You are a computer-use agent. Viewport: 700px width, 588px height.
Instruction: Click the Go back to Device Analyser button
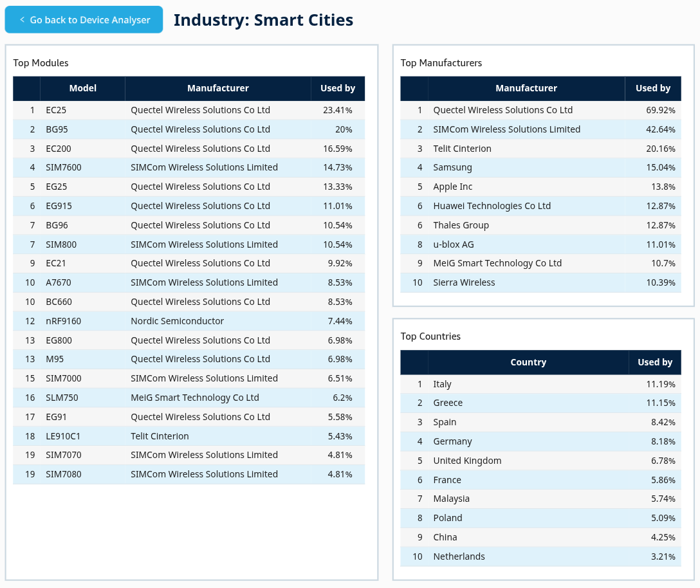[84, 20]
